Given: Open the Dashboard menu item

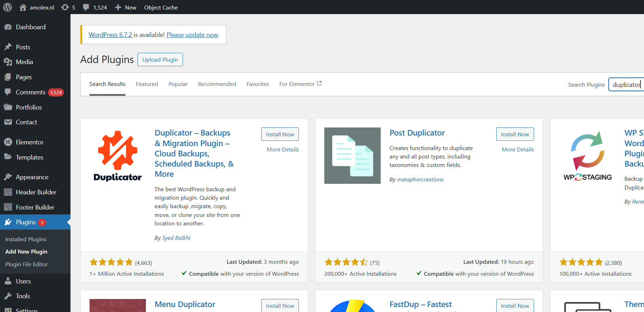Looking at the screenshot, I should (x=31, y=27).
